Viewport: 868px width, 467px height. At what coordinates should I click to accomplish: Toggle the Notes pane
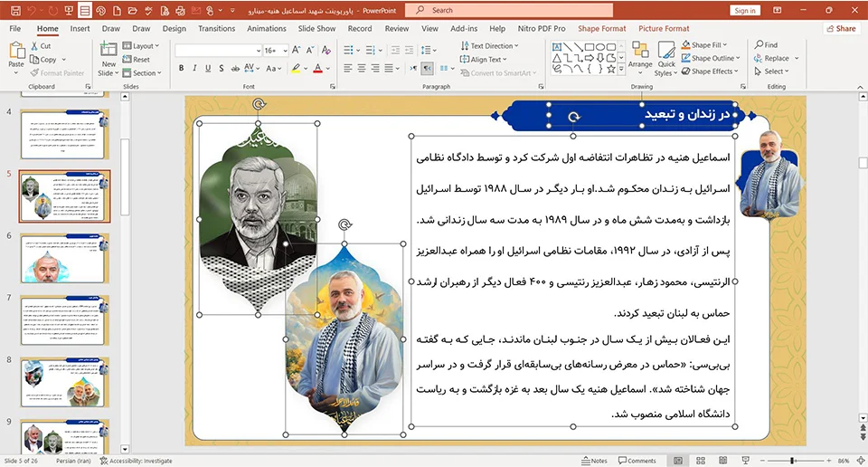595,461
